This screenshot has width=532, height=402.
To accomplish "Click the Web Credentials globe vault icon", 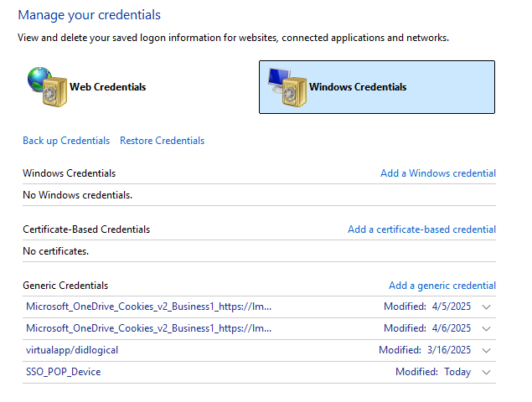I will [x=45, y=87].
